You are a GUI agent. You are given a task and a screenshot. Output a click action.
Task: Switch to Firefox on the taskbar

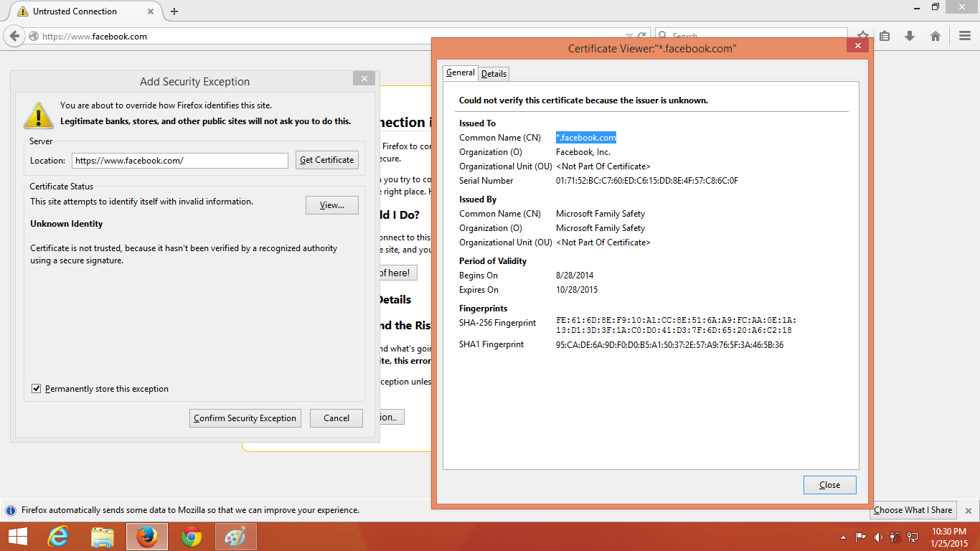tap(147, 537)
